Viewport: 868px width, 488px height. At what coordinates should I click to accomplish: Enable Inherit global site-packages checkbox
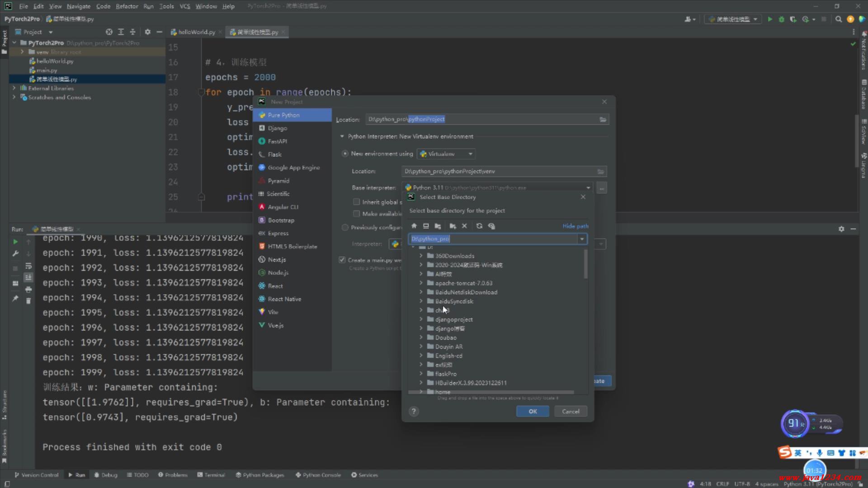[x=356, y=202]
